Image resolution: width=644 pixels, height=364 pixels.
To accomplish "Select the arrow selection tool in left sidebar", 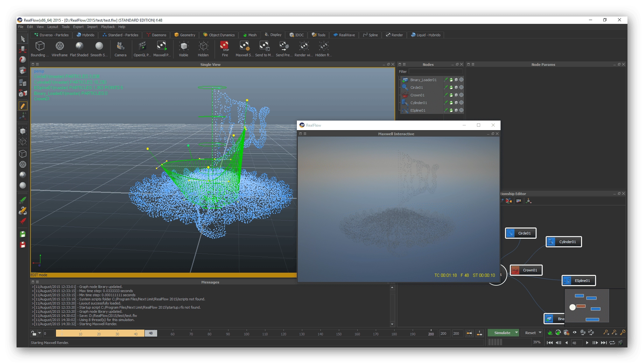I will click(x=23, y=39).
